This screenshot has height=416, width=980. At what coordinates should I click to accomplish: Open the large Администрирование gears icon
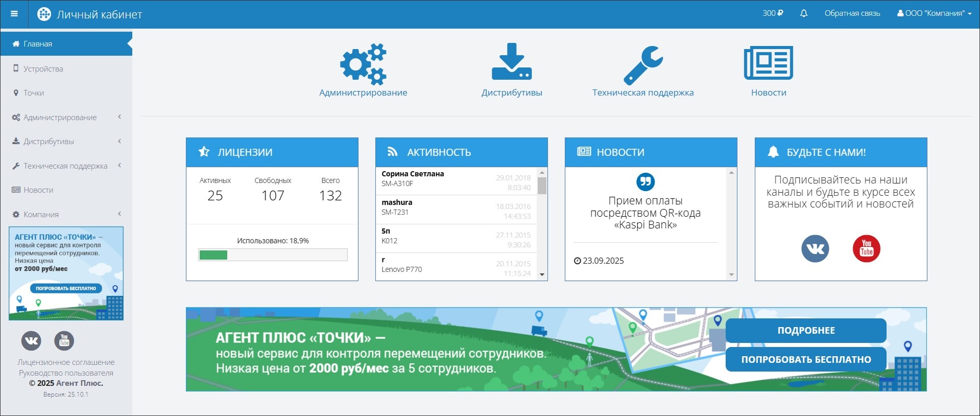click(363, 64)
